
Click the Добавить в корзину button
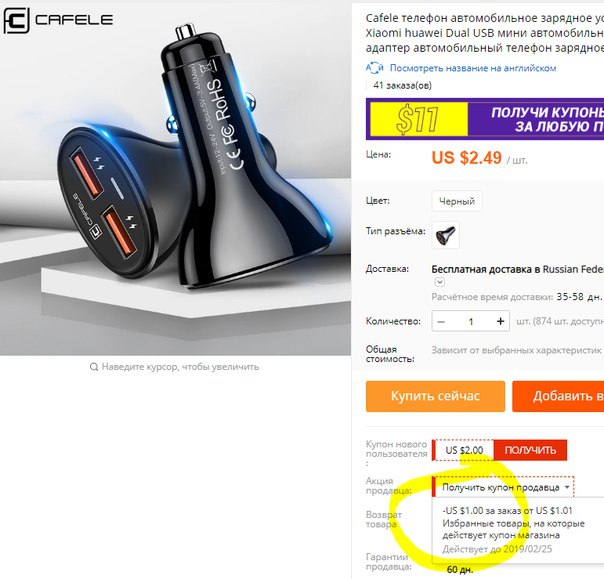[x=558, y=396]
